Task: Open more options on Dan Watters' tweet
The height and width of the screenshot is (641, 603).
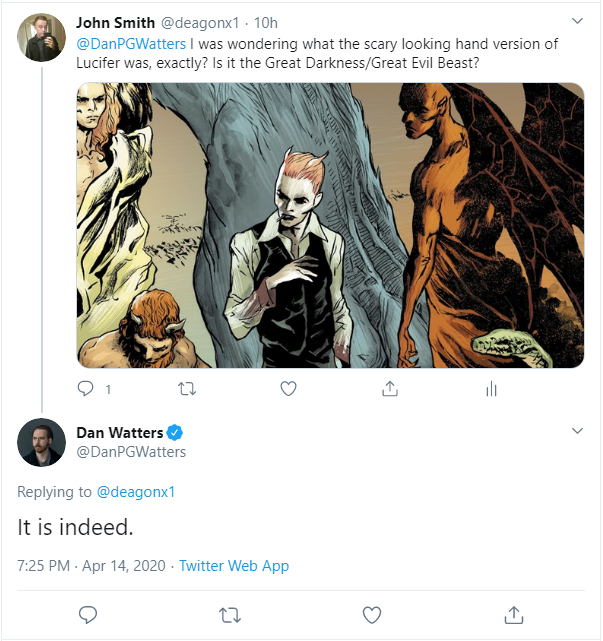Action: (x=576, y=431)
